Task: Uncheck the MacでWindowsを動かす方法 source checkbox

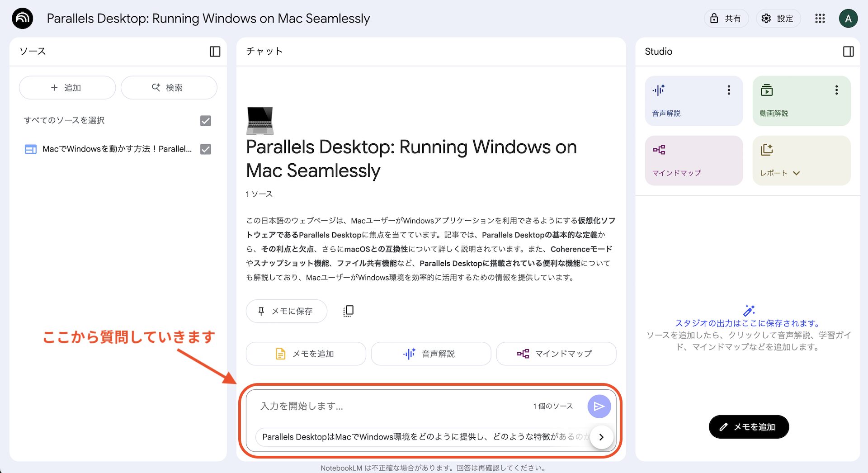Action: 206,149
